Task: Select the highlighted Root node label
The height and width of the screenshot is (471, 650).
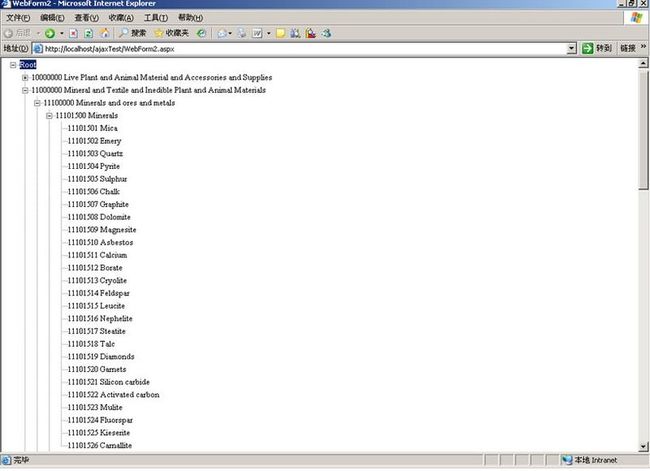Action: point(28,65)
